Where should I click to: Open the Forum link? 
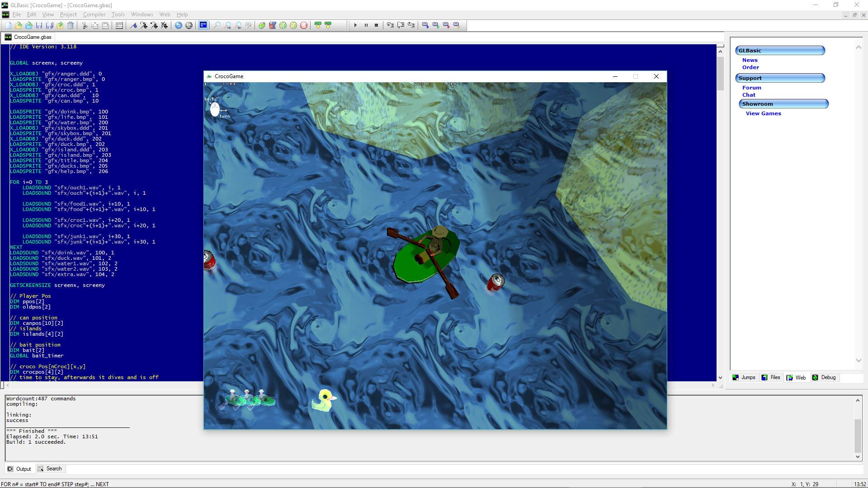[x=751, y=88]
